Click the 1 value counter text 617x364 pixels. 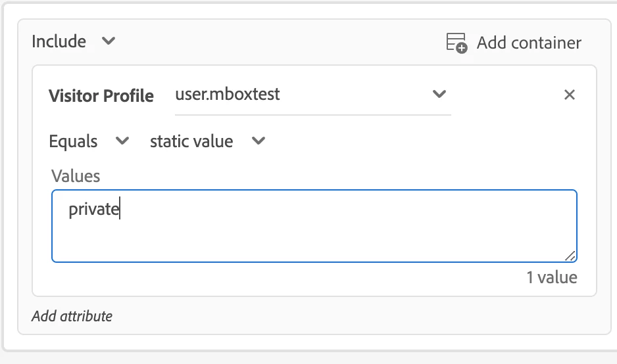551,277
